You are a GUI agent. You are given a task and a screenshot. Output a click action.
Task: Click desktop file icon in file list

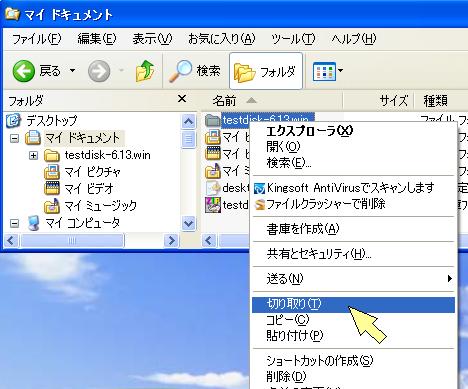pyautogui.click(x=212, y=188)
